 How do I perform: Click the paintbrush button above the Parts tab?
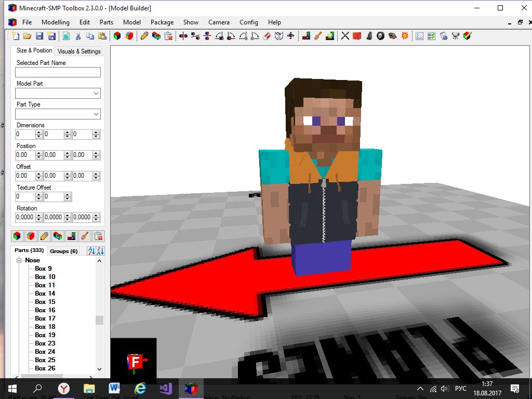tap(85, 236)
